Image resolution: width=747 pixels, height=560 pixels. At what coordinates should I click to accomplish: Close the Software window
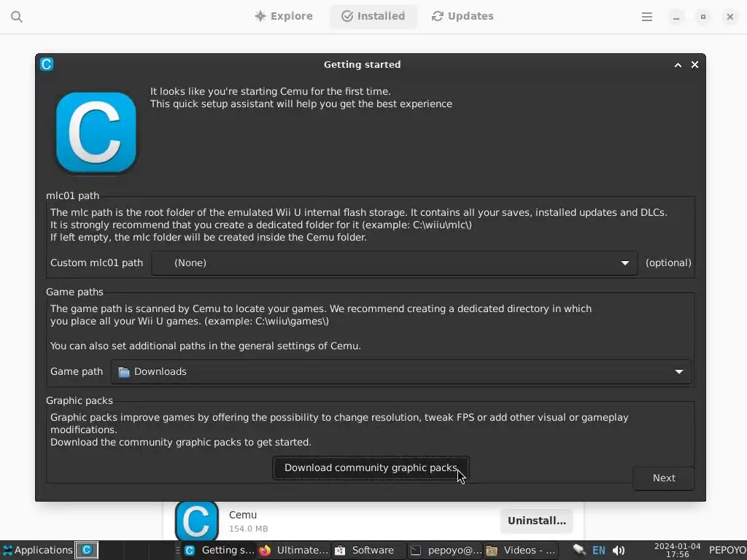(x=729, y=17)
